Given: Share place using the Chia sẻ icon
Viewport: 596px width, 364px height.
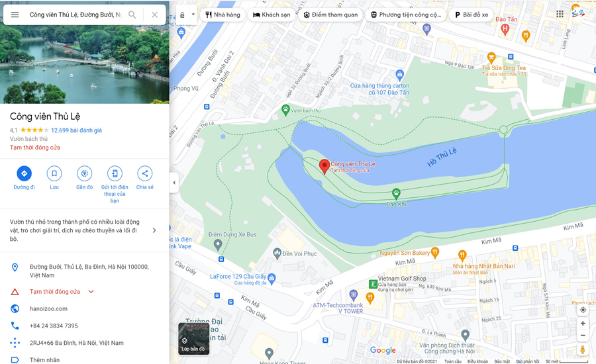Looking at the screenshot, I should click(x=145, y=173).
